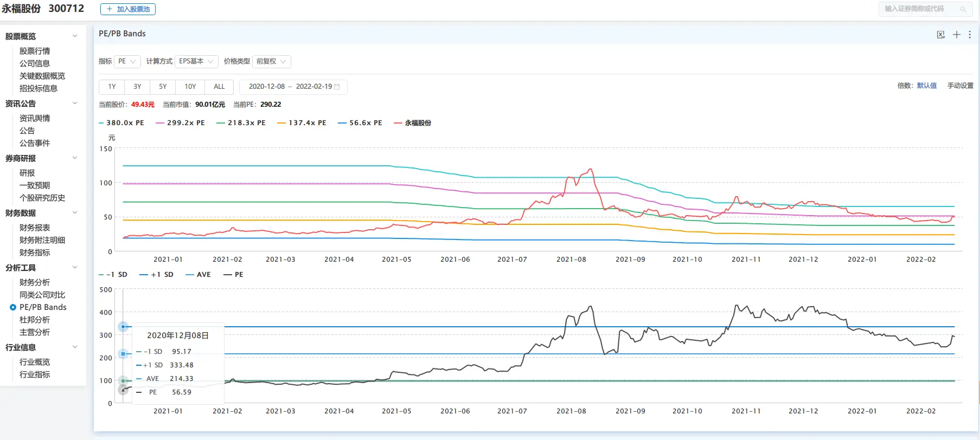Image resolution: width=980 pixels, height=440 pixels.
Task: Toggle the 137.4x PE legend series
Action: tap(302, 123)
